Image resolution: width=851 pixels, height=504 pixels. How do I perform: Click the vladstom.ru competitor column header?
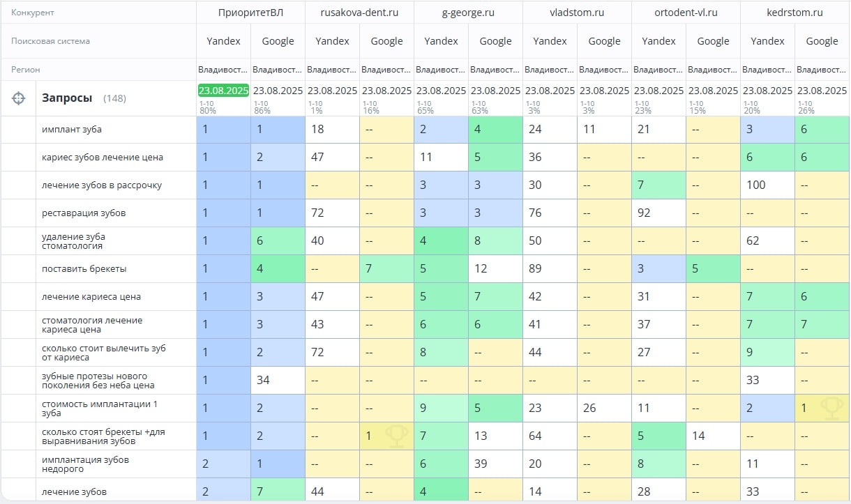pyautogui.click(x=577, y=13)
